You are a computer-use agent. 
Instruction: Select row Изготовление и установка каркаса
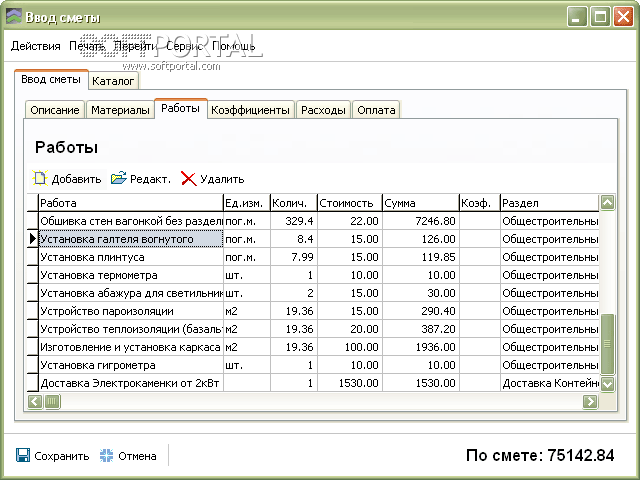tap(313, 347)
